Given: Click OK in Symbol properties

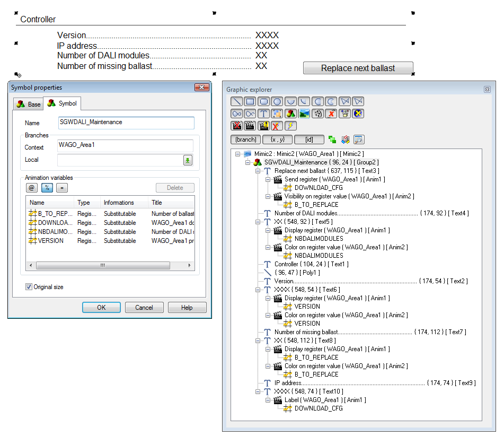Looking at the screenshot, I should [101, 307].
